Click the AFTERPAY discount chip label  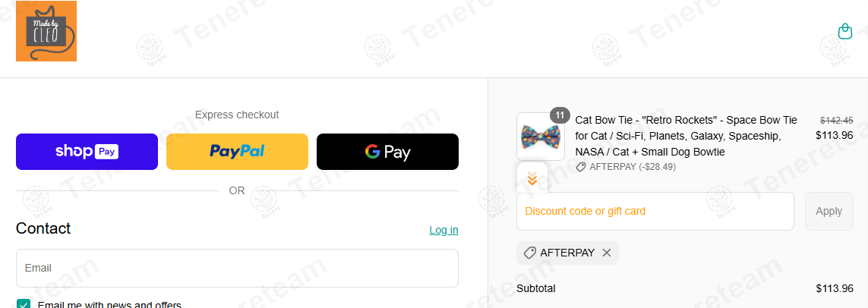click(567, 253)
